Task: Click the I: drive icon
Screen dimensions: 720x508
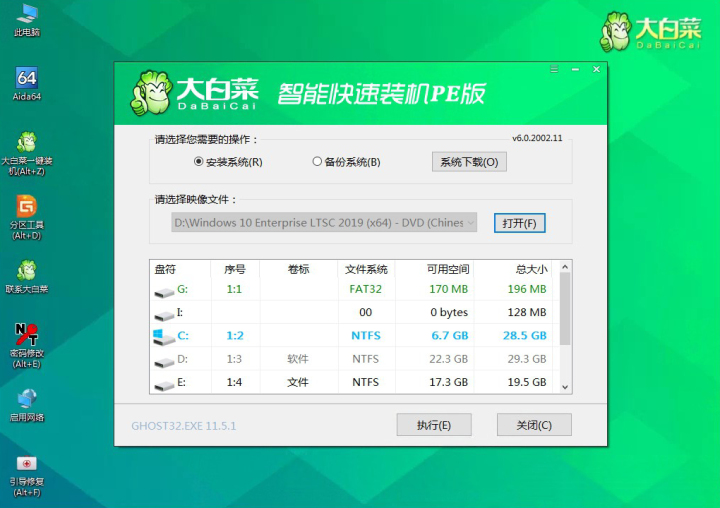Action: pyautogui.click(x=164, y=315)
